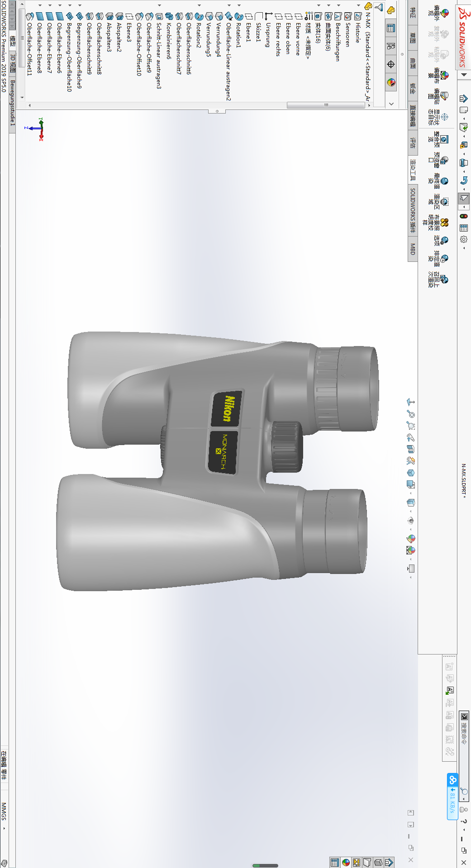Switch to the 草图 (Sketch) ribbon tab

point(413,38)
